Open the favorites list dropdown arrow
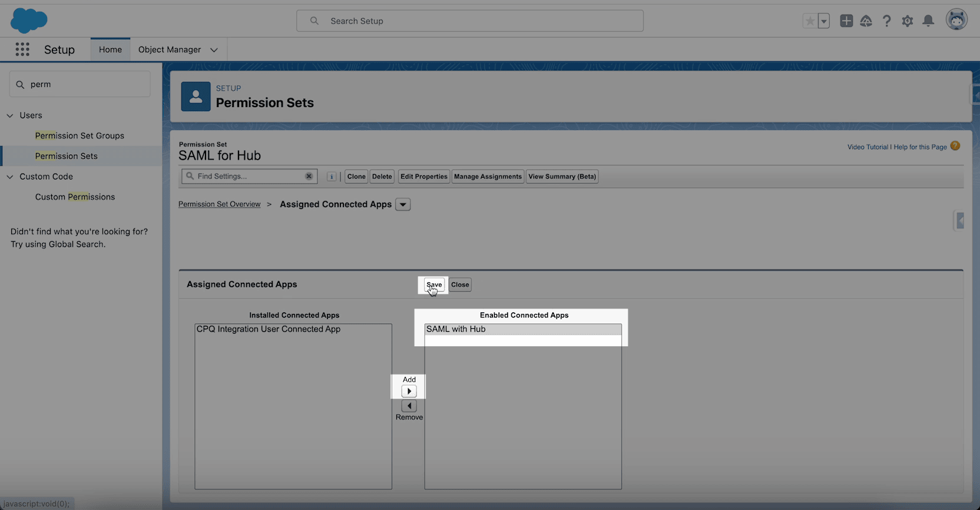 pyautogui.click(x=824, y=21)
